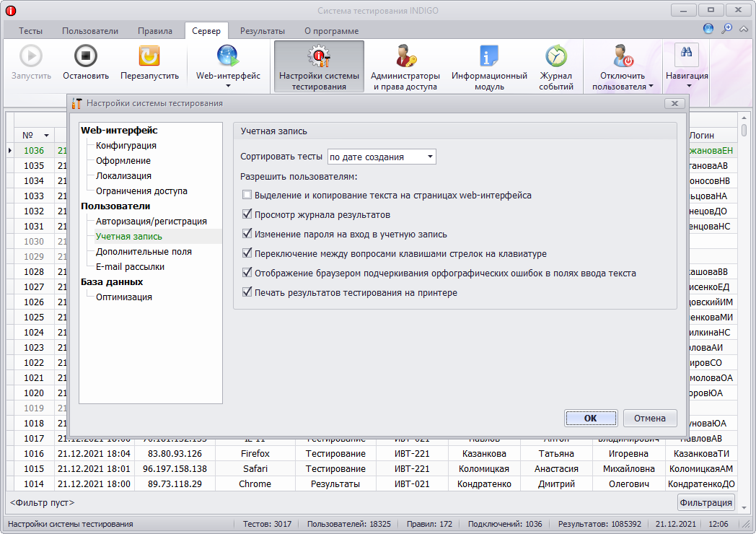Image resolution: width=756 pixels, height=534 pixels.
Task: Click the <Фильтр пуст> filter text
Action: [x=42, y=503]
